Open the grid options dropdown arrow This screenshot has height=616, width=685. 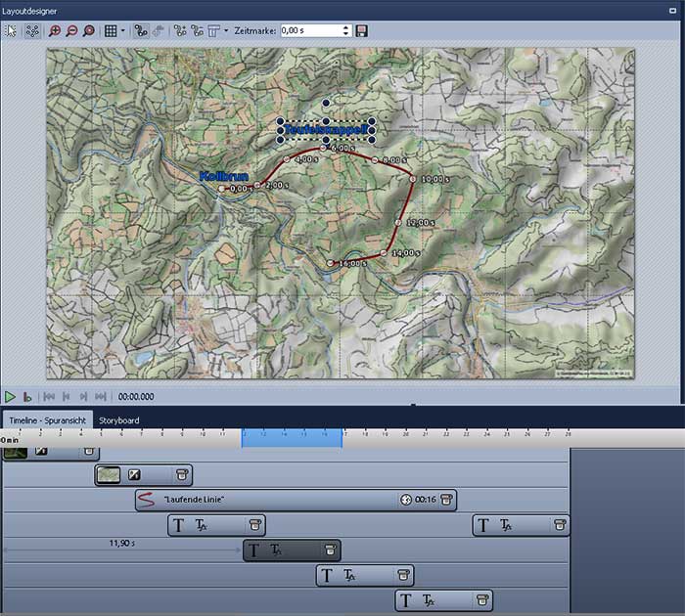click(x=123, y=30)
